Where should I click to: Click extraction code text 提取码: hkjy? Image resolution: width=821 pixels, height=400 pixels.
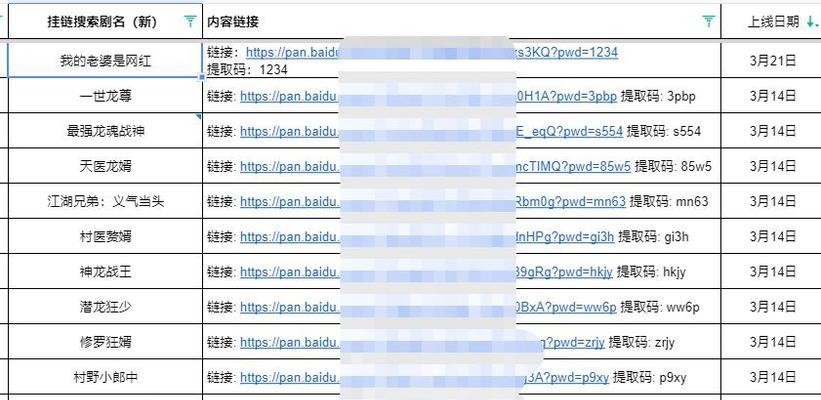[x=651, y=272]
